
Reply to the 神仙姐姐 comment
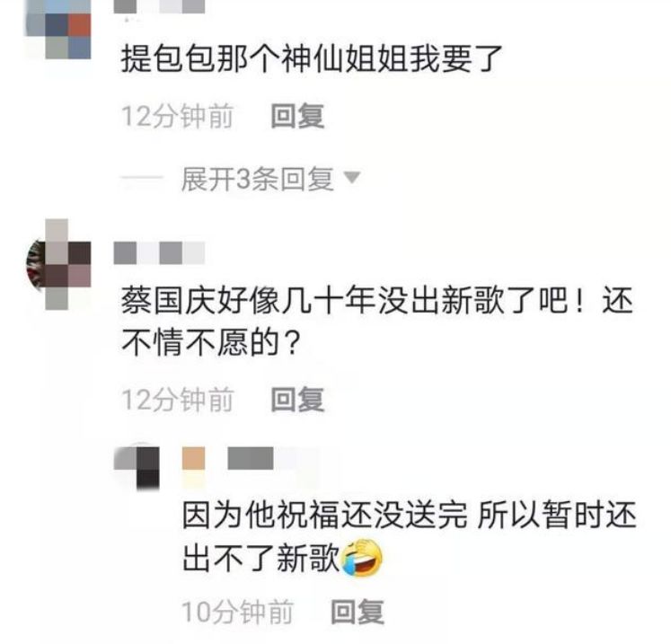[297, 116]
